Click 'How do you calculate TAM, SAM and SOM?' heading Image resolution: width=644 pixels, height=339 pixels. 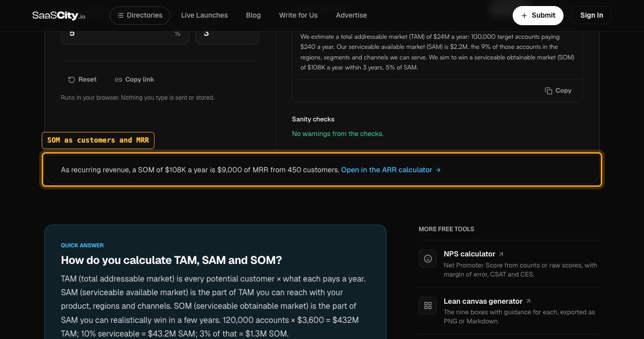tap(171, 260)
